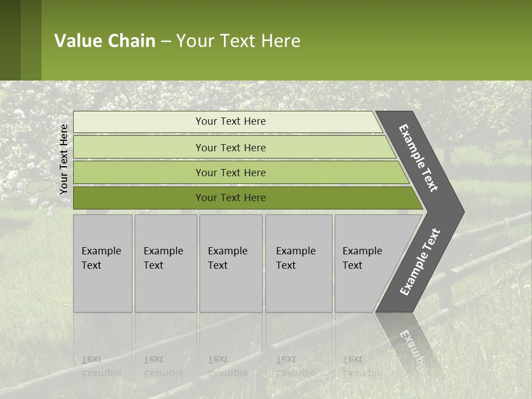Click the vertical 'Your Text Here' side label
Image resolution: width=532 pixels, height=399 pixels.
point(64,159)
